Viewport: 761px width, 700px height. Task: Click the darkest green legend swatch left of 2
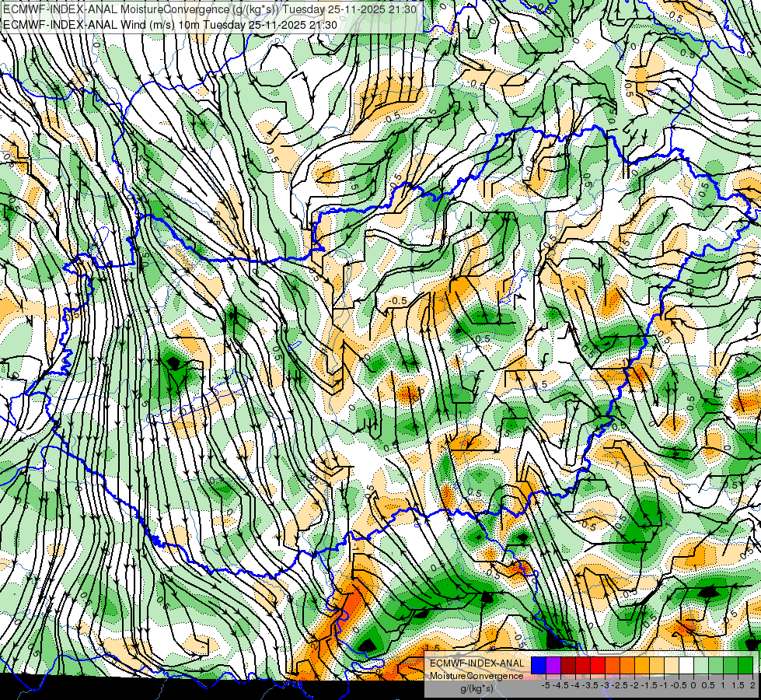pos(745,666)
